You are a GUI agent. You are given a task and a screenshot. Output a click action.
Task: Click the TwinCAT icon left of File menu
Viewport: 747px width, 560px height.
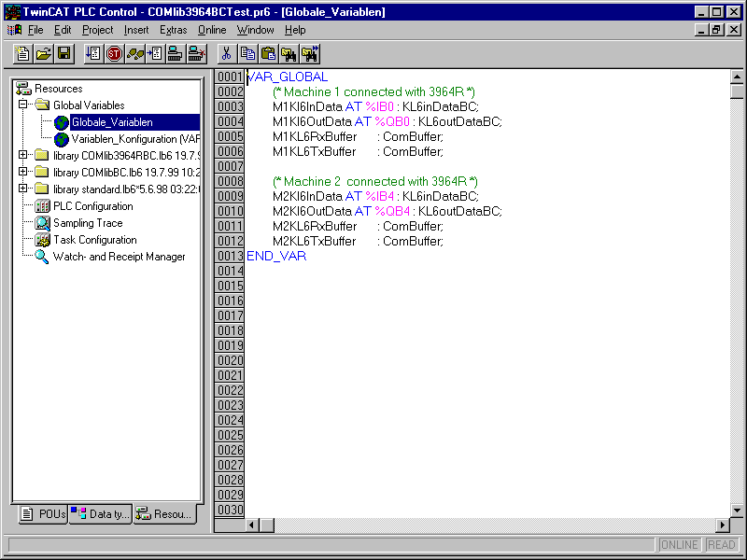pos(14,30)
